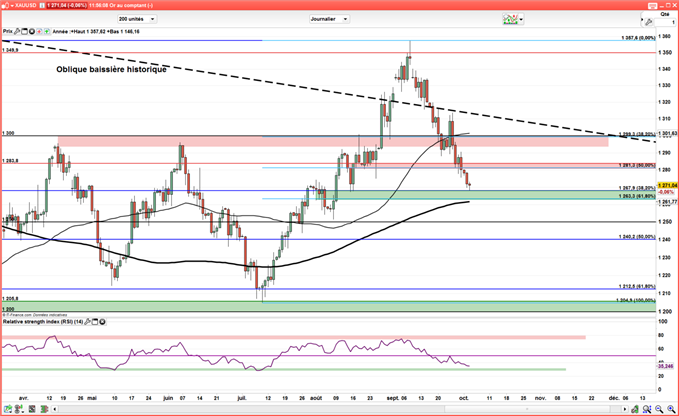Click the small icon next to XAUUSD
Viewport: 679px width, 416px height.
point(42,6)
